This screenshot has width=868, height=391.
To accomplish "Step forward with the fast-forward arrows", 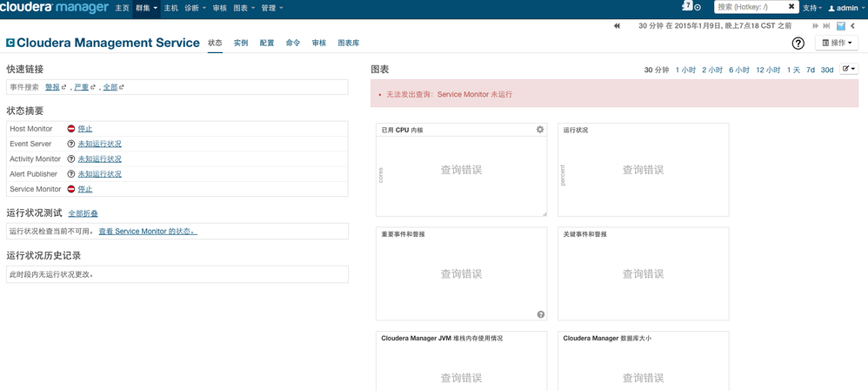I will tap(816, 26).
